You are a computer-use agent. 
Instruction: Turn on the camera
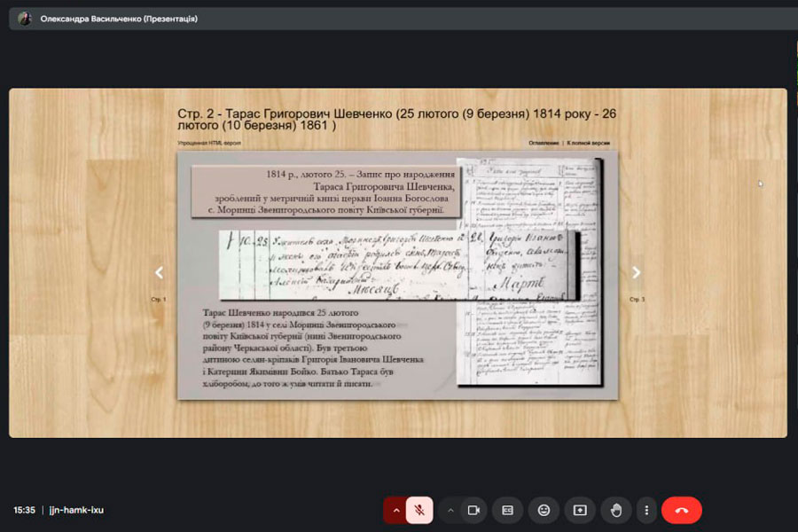(473, 510)
